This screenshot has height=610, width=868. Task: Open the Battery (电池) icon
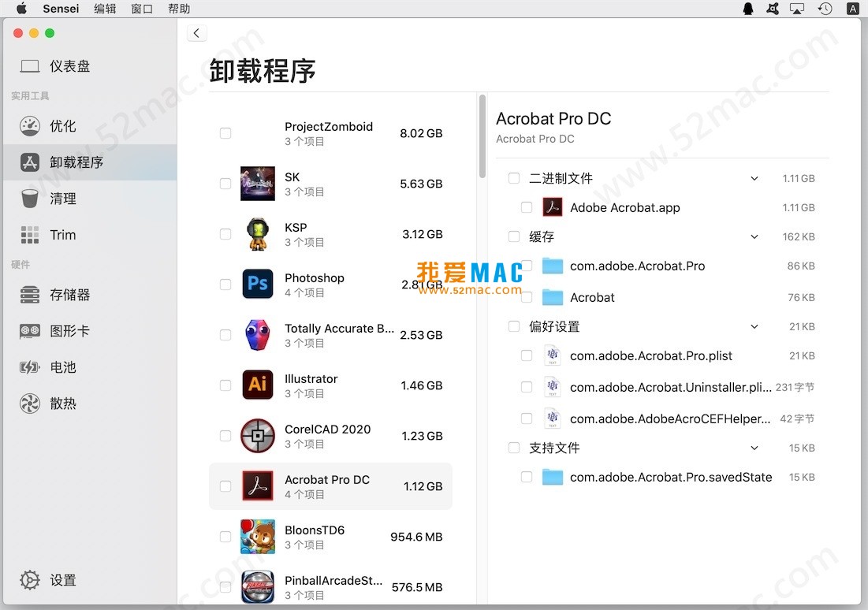click(30, 367)
